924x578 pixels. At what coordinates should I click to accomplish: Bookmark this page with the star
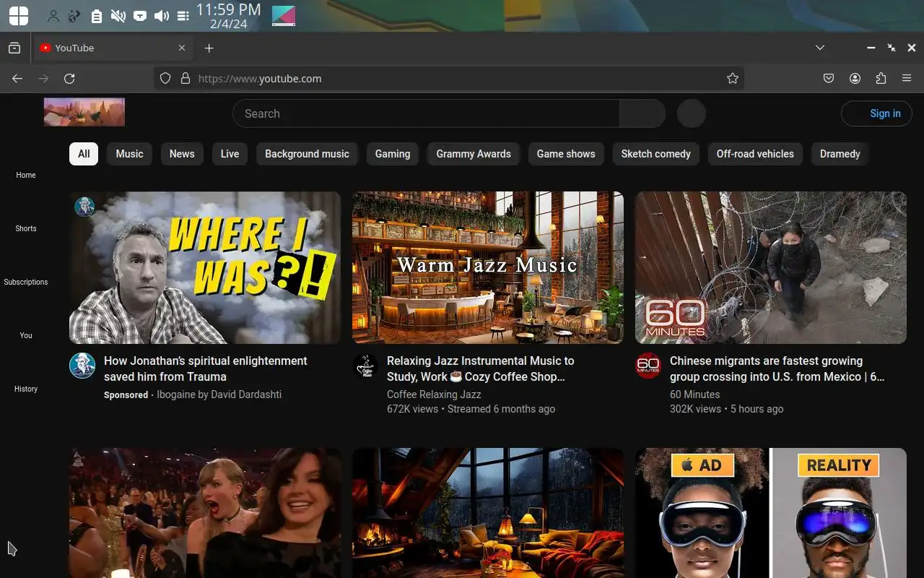[x=733, y=78]
